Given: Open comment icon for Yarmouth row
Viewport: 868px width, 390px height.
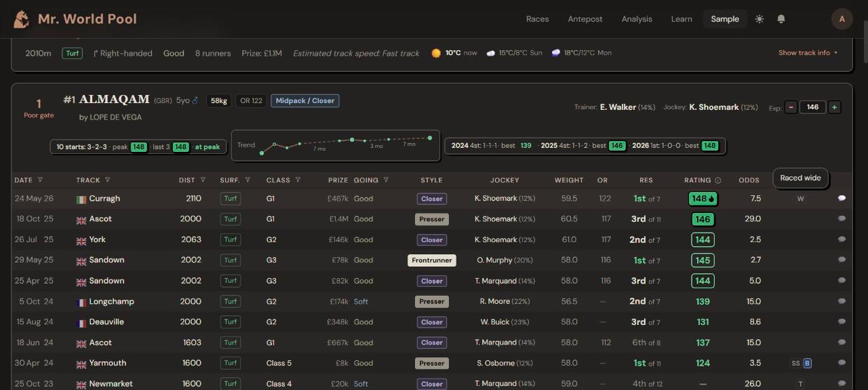Looking at the screenshot, I should pyautogui.click(x=842, y=363).
